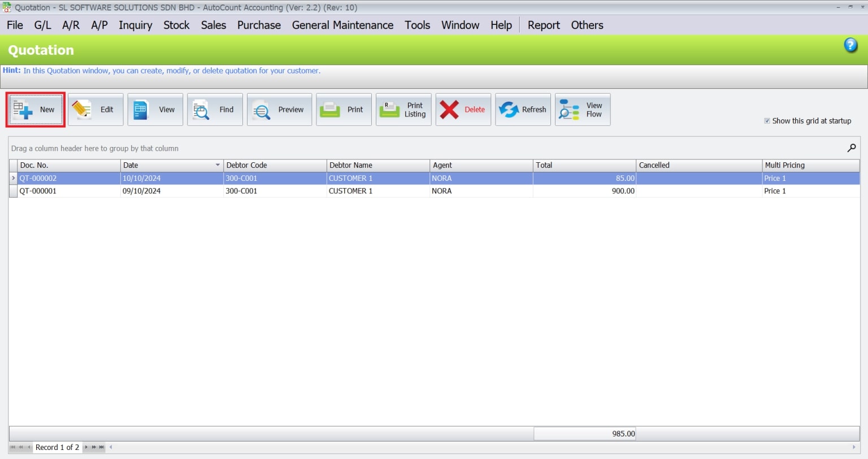Click the Help question mark icon

[850, 45]
